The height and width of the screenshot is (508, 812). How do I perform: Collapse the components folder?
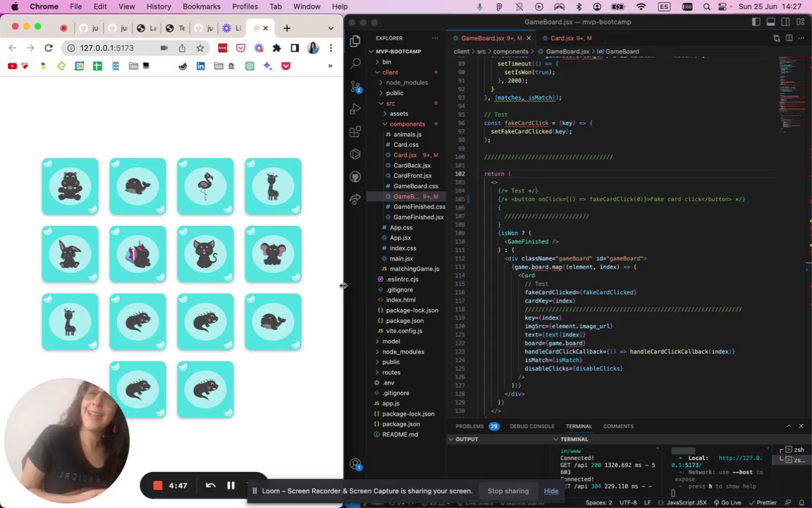[407, 124]
